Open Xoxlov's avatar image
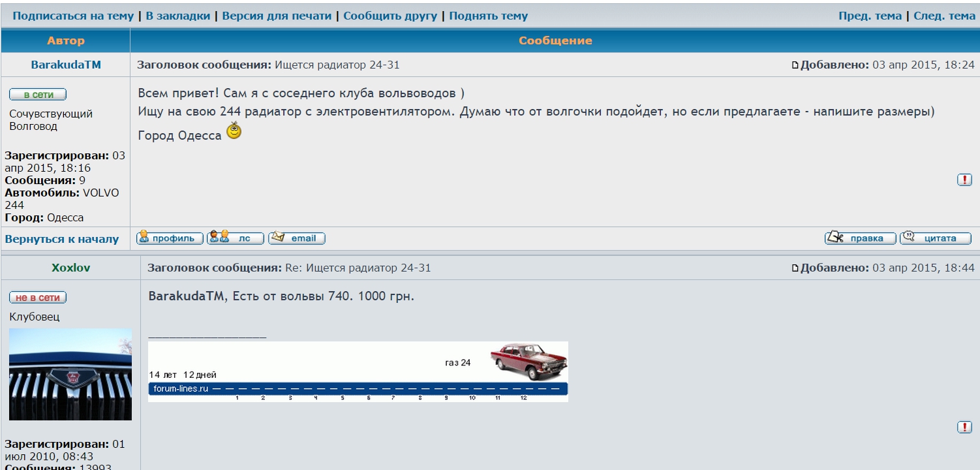980x470 pixels. [x=70, y=374]
